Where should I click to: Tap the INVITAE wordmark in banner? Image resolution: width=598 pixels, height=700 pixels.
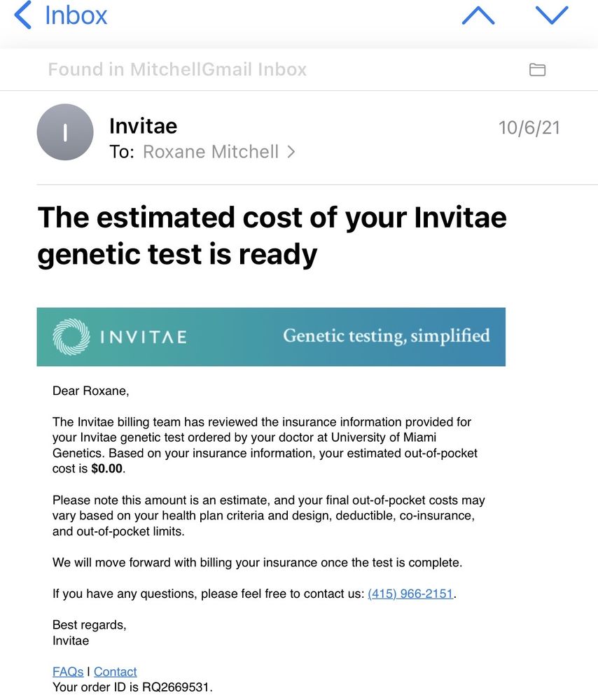144,337
